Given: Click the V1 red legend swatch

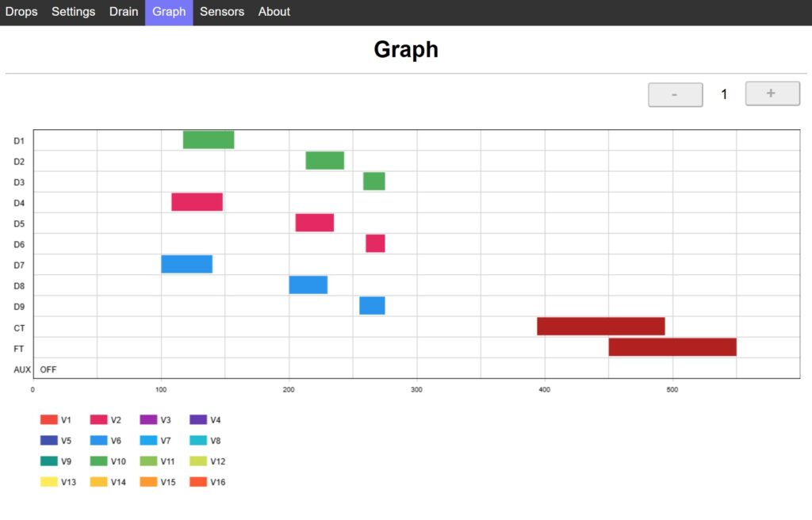Looking at the screenshot, I should coord(49,420).
